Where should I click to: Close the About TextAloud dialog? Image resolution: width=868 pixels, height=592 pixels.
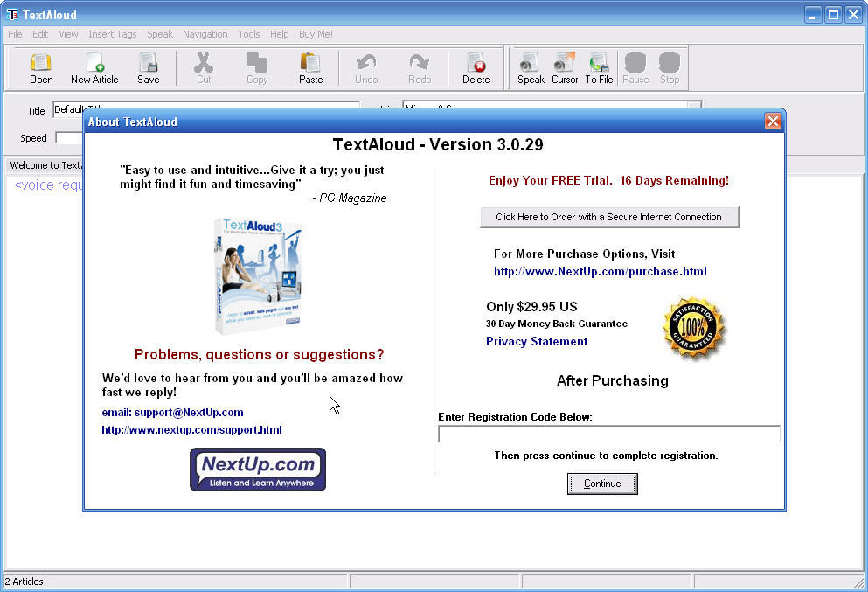pyautogui.click(x=773, y=122)
